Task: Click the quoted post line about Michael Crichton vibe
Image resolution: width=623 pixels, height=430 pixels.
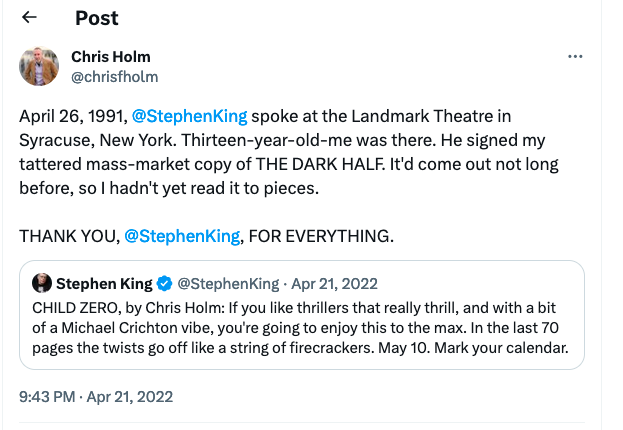Action: tap(296, 328)
